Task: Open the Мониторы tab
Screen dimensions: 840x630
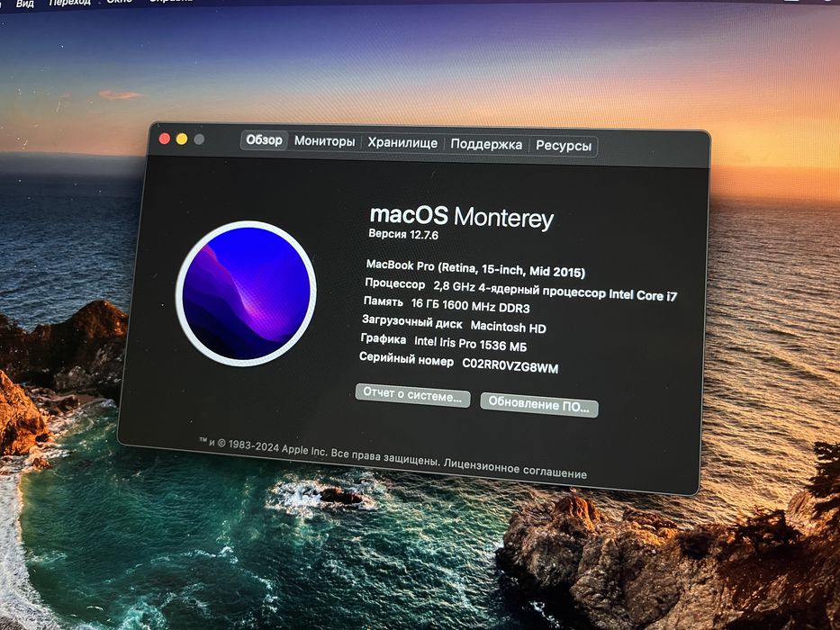Action: coord(325,141)
